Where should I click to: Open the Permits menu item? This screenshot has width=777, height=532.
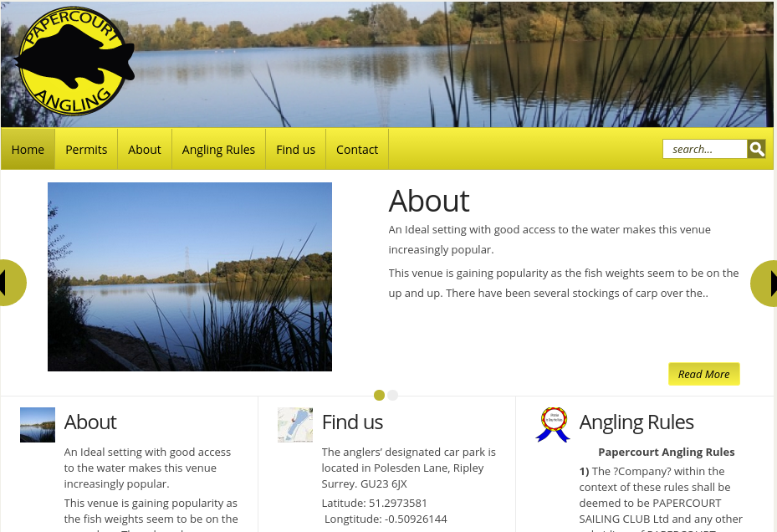click(86, 149)
